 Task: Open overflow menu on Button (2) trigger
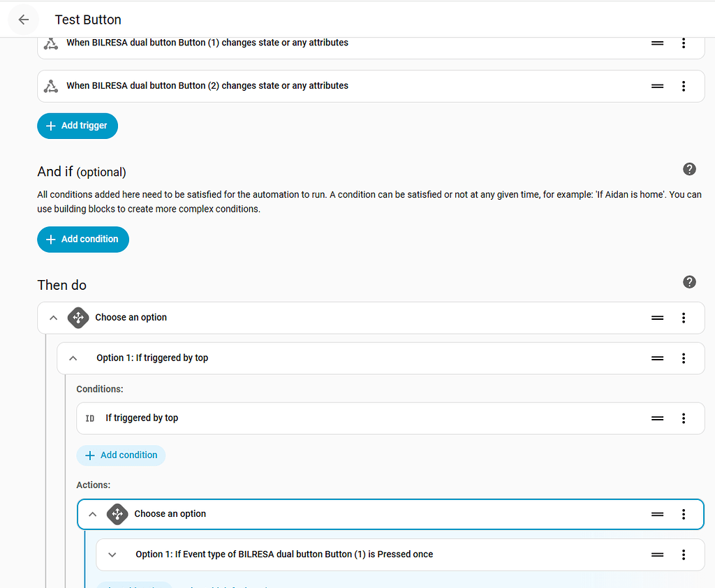pos(684,85)
